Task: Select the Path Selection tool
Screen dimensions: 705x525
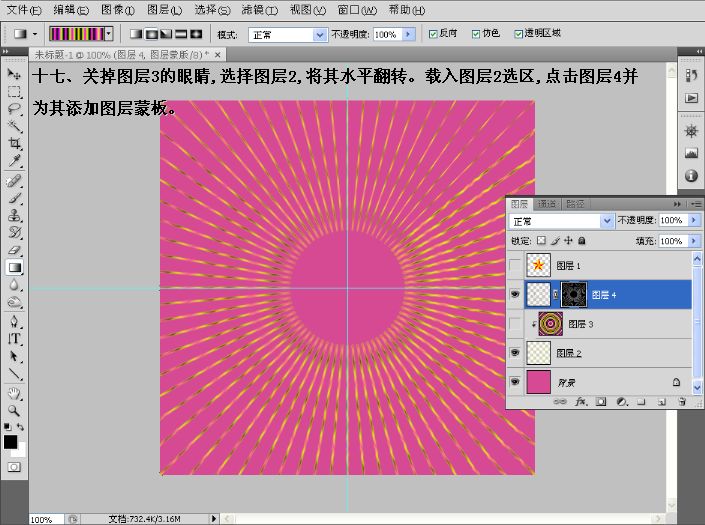Action: coord(14,356)
